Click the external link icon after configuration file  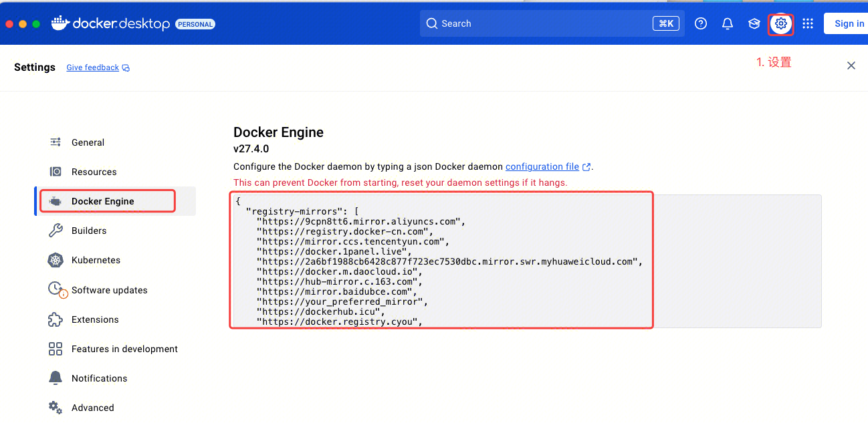586,167
